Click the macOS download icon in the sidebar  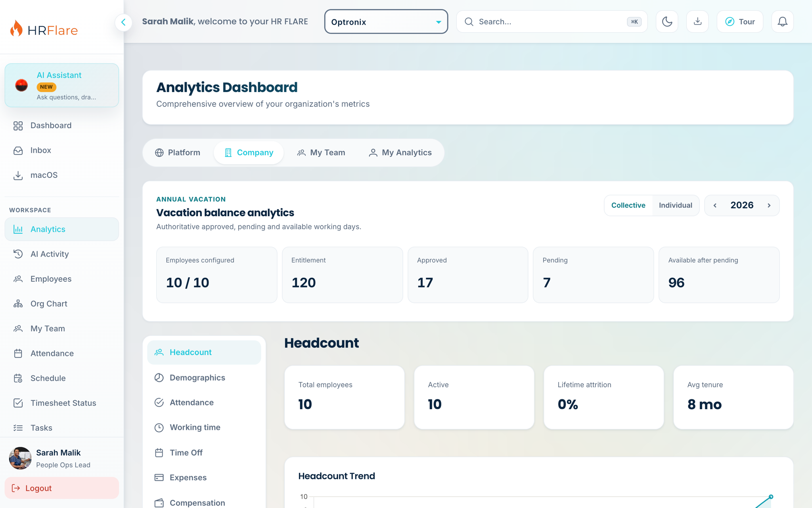point(18,175)
